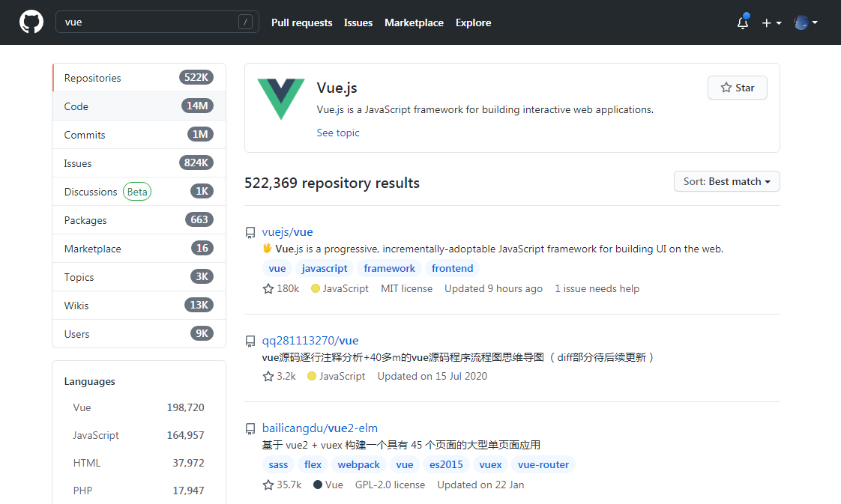This screenshot has height=504, width=841.
Task: Open the notifications bell
Action: 742,23
